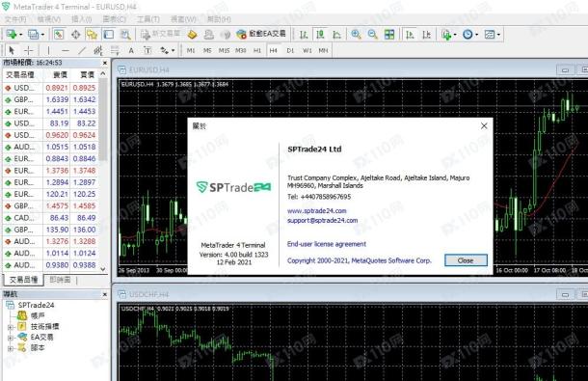Select the Text Label tool
This screenshot has width=588, height=381.
[147, 50]
